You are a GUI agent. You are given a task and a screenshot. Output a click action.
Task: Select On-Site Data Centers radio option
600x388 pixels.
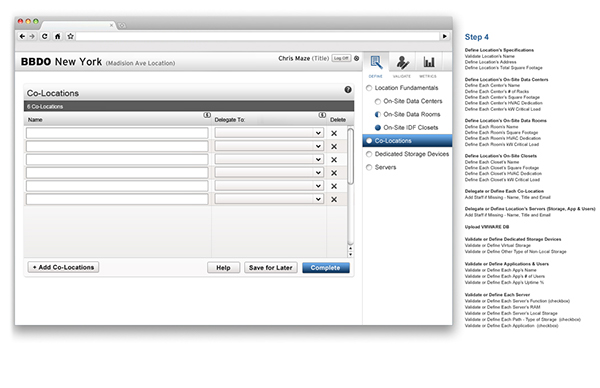click(378, 101)
